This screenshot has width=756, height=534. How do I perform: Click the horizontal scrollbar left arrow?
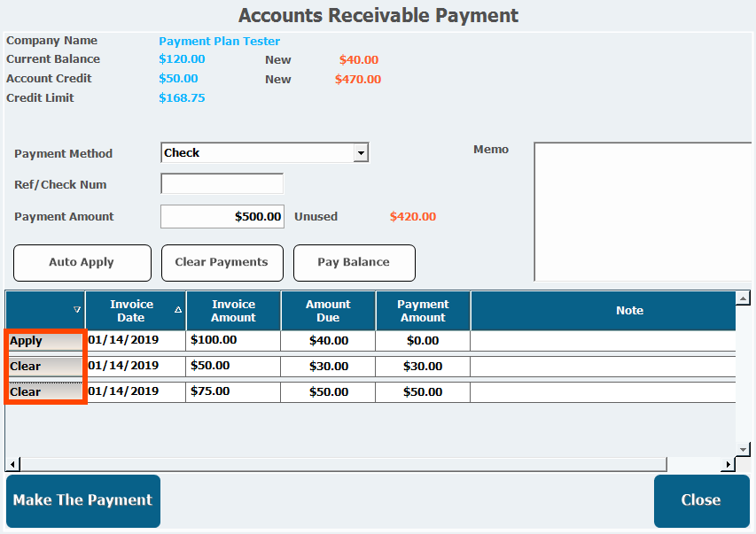(12, 464)
